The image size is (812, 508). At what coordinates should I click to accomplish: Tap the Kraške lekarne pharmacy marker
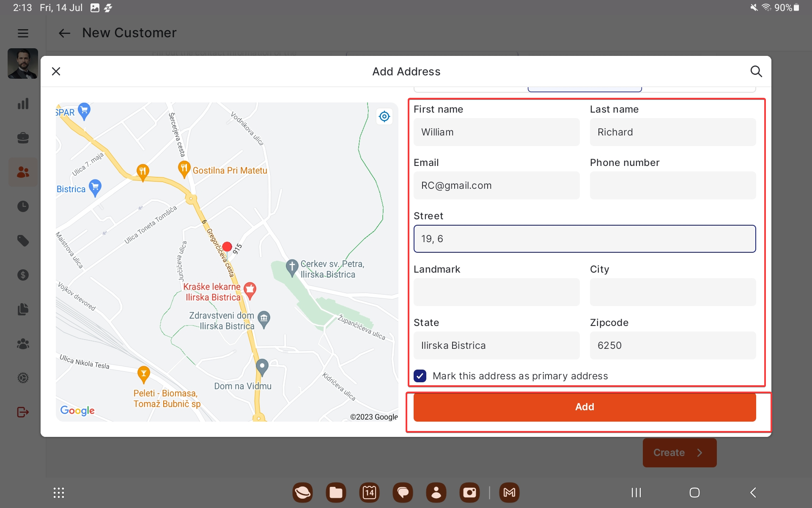point(250,290)
